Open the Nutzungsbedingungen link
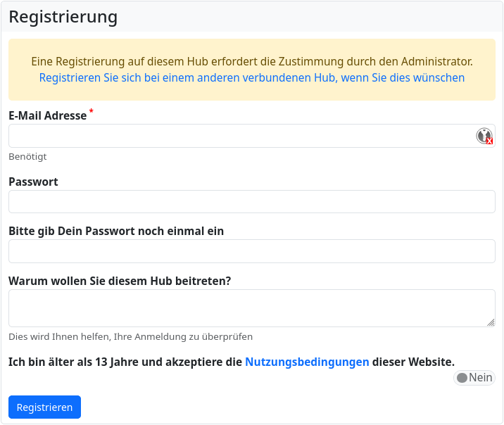Image resolution: width=504 pixels, height=425 pixels. point(307,362)
